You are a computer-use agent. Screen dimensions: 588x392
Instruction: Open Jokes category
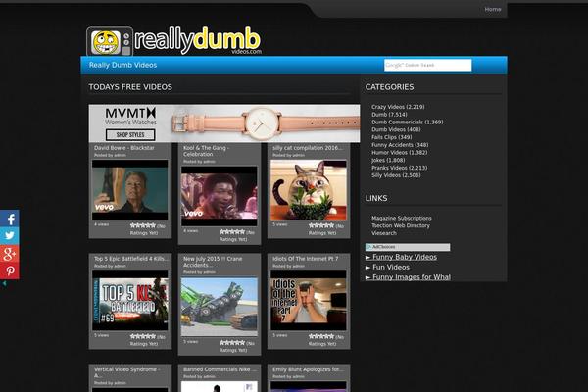(x=388, y=160)
